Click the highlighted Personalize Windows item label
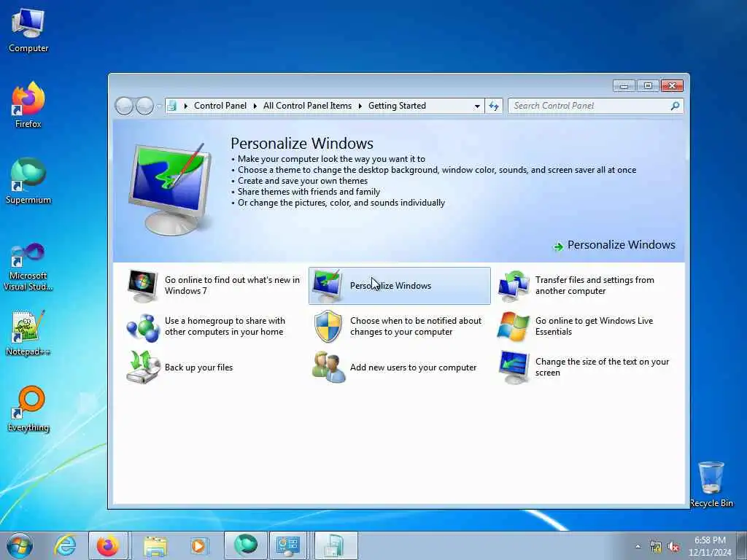 (391, 286)
